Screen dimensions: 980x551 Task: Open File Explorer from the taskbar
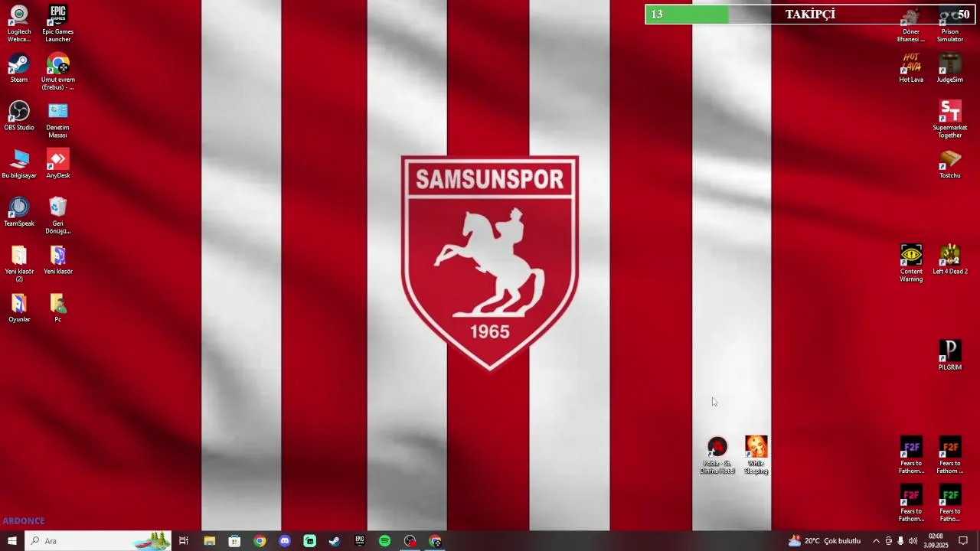[x=209, y=541]
